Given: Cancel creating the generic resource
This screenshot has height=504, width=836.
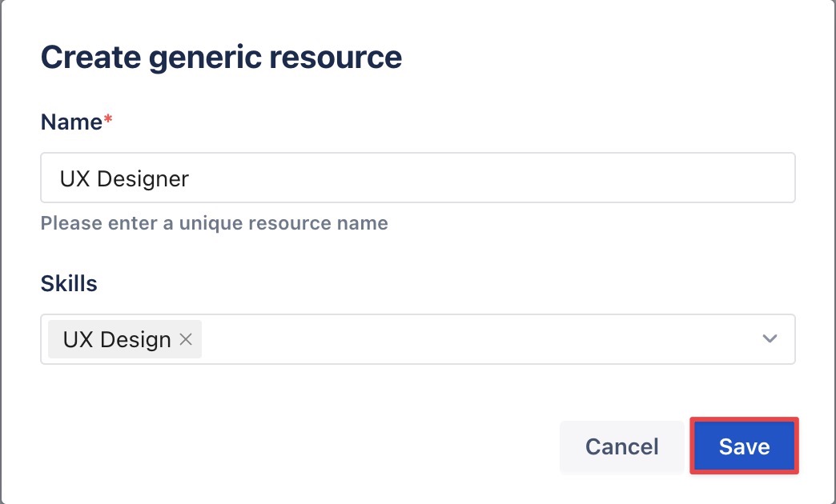Looking at the screenshot, I should [621, 446].
